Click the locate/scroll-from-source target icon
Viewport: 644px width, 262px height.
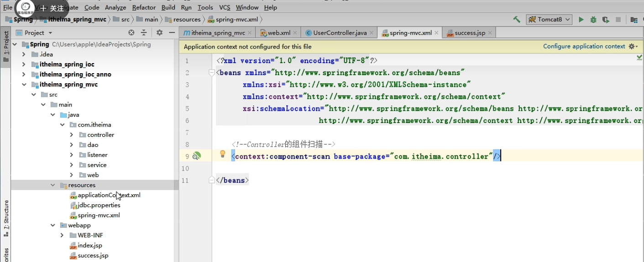coord(131,32)
